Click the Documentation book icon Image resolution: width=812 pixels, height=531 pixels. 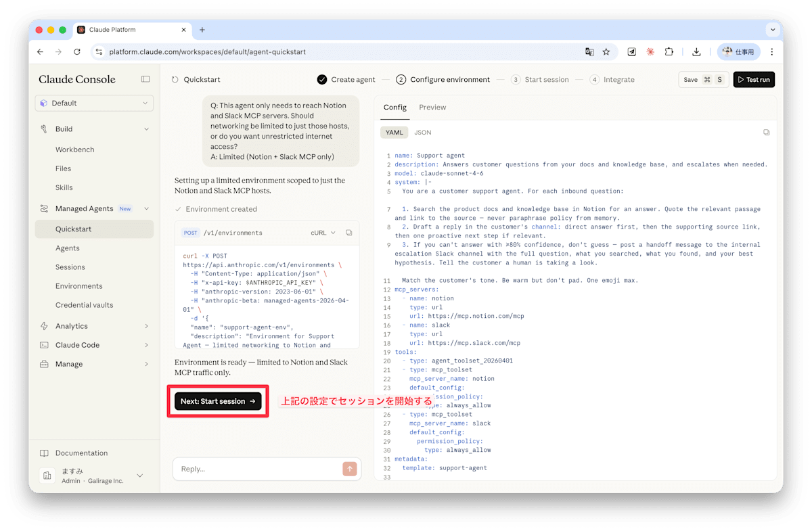tap(44, 453)
